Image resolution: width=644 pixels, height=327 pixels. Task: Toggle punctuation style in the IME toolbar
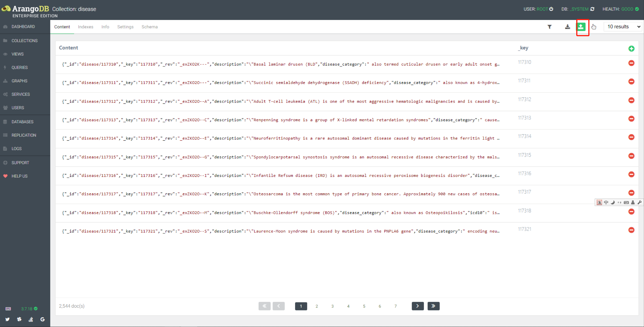tap(620, 202)
